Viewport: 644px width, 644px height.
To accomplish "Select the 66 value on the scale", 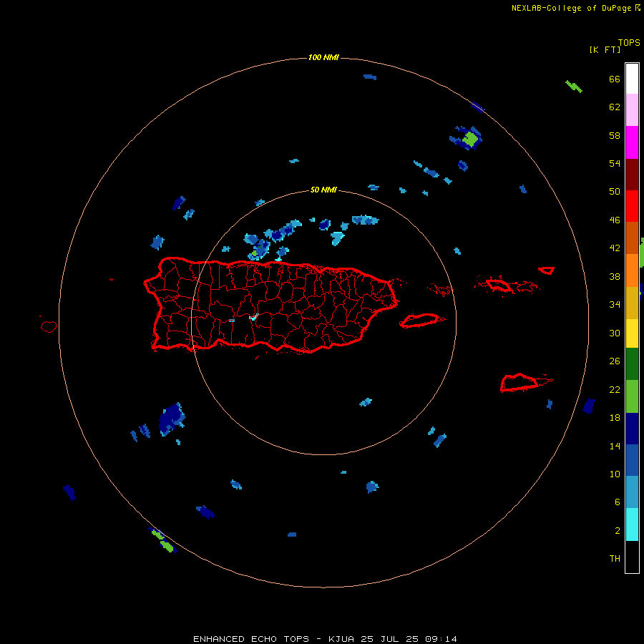I will [x=615, y=79].
